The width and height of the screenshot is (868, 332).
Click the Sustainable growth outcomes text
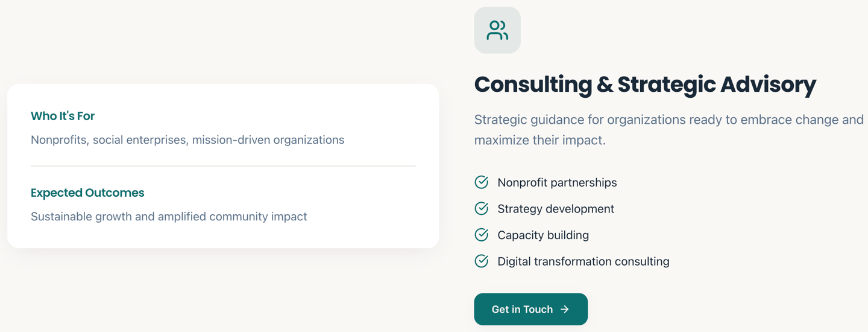pos(169,217)
